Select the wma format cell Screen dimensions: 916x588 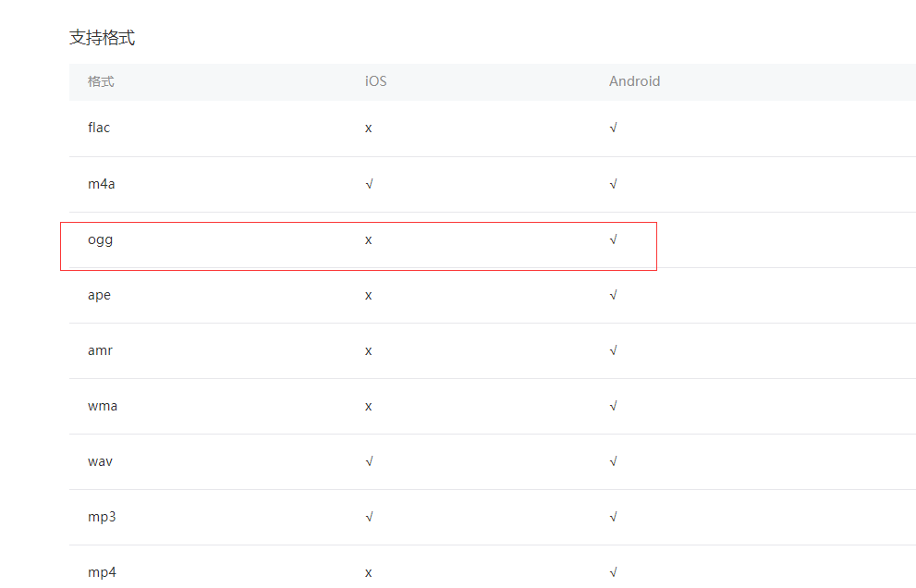103,406
